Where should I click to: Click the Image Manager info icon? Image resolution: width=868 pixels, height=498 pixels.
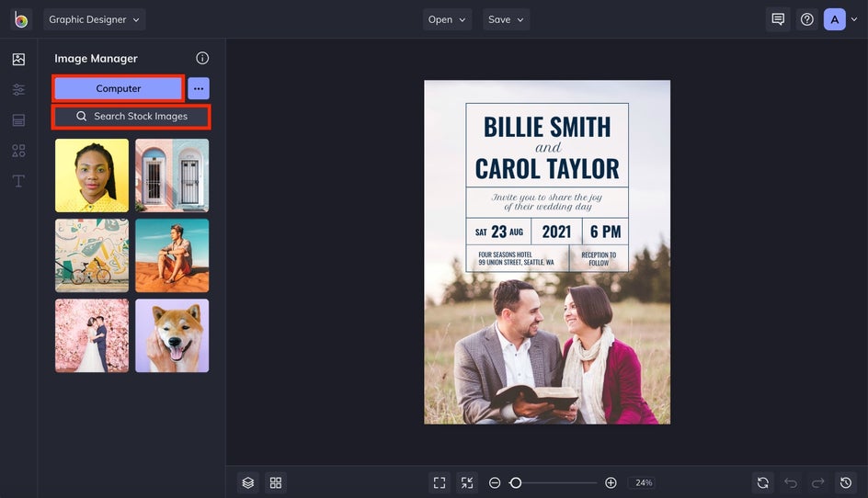point(202,58)
